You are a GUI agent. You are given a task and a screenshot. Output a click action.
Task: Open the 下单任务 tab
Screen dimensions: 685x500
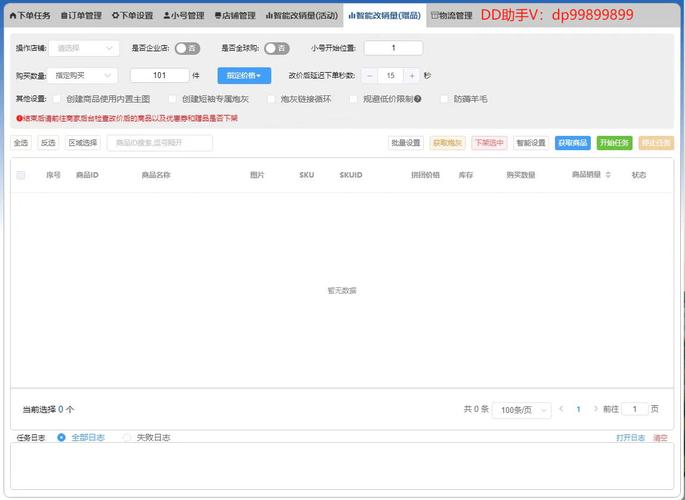pos(30,16)
